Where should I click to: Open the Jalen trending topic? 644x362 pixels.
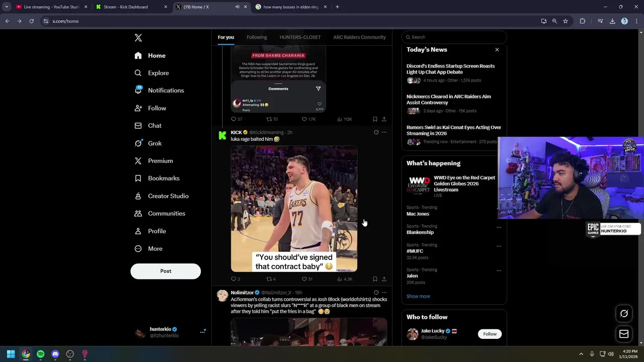[x=412, y=276]
